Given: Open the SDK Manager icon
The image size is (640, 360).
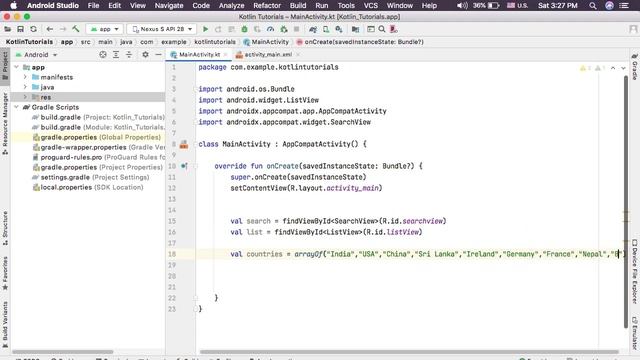Looking at the screenshot, I should click(x=339, y=29).
